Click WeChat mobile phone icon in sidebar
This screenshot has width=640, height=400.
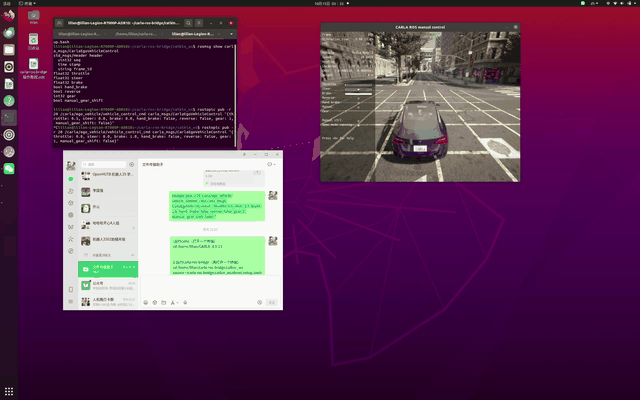click(71, 289)
